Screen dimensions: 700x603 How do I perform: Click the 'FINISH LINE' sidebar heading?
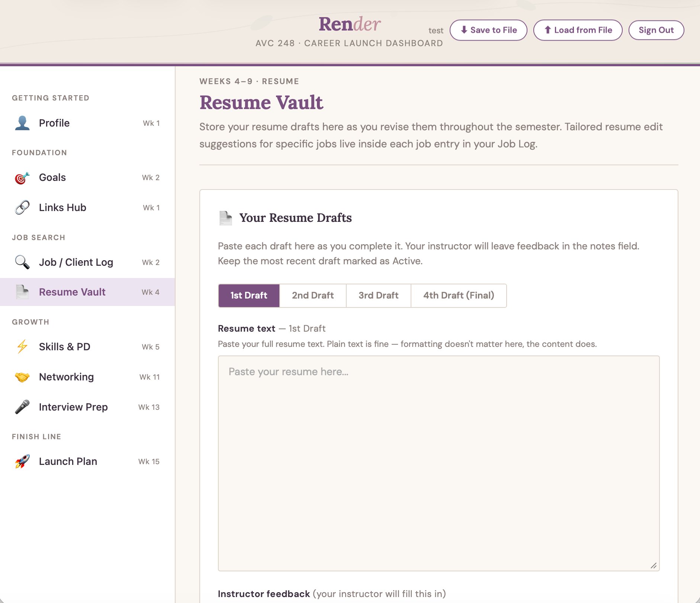pos(36,437)
